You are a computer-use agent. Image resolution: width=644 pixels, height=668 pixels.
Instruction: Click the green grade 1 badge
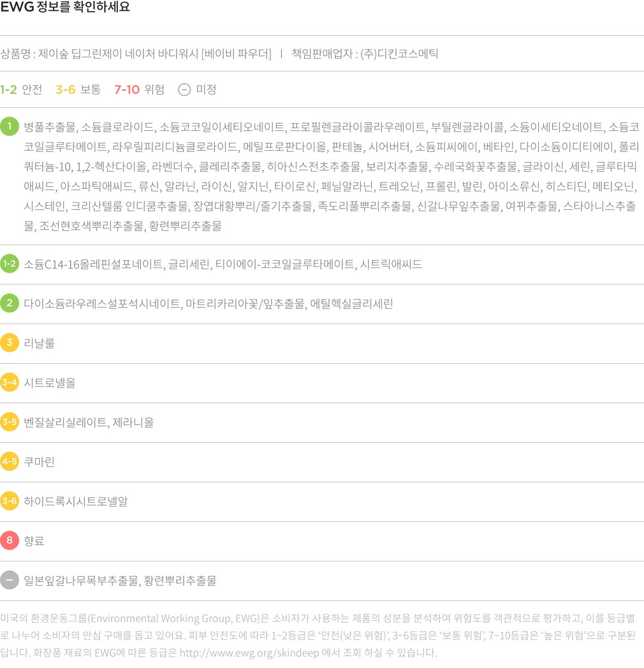click(x=10, y=126)
